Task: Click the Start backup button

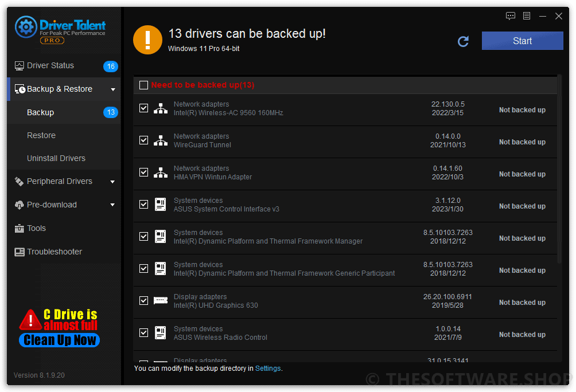Action: click(523, 41)
